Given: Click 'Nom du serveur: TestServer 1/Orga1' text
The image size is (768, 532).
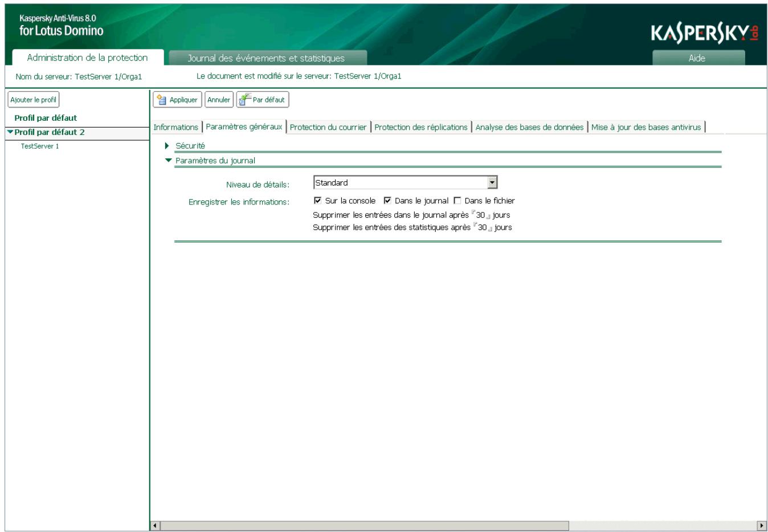Looking at the screenshot, I should pyautogui.click(x=79, y=76).
